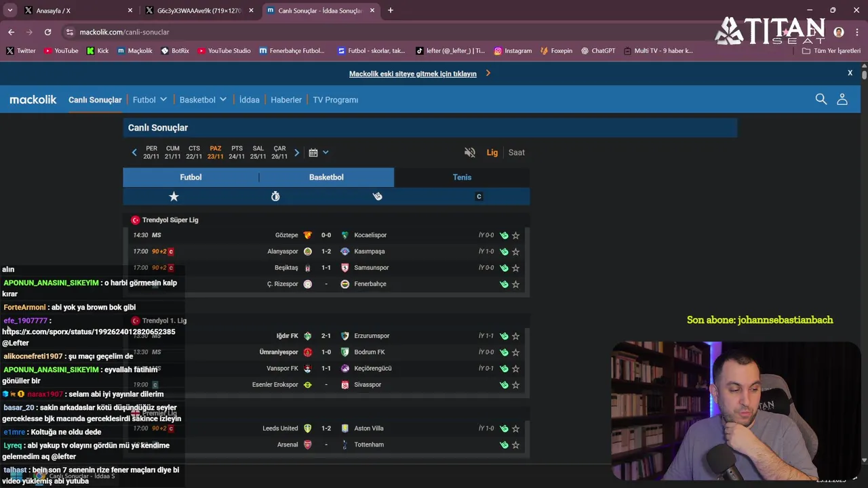The height and width of the screenshot is (488, 868).
Task: Favorite the Alanyaspor vs Kasımpaşa match
Action: coord(515,251)
